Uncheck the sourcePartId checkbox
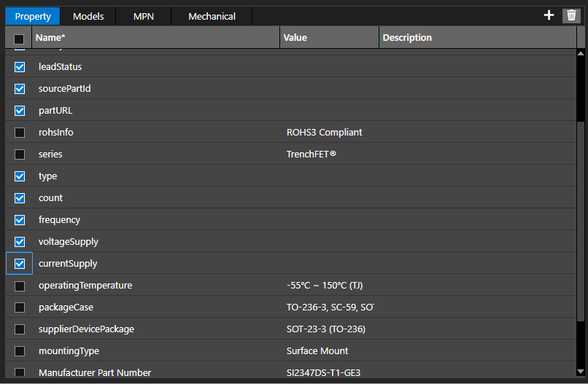 coord(20,89)
